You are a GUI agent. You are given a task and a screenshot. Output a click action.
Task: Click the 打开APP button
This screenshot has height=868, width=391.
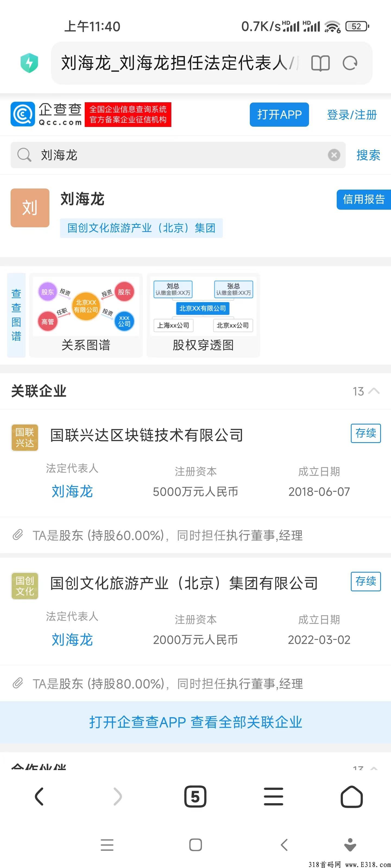pos(279,114)
